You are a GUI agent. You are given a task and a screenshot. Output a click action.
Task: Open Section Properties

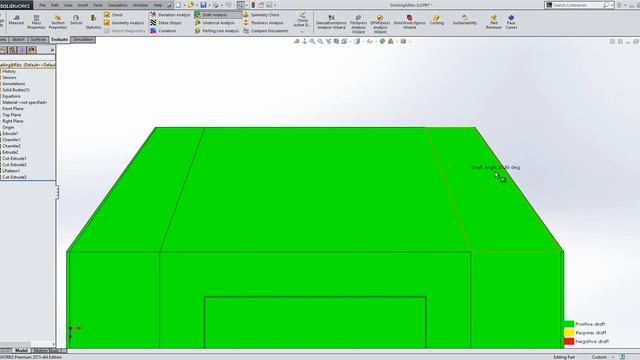58,22
